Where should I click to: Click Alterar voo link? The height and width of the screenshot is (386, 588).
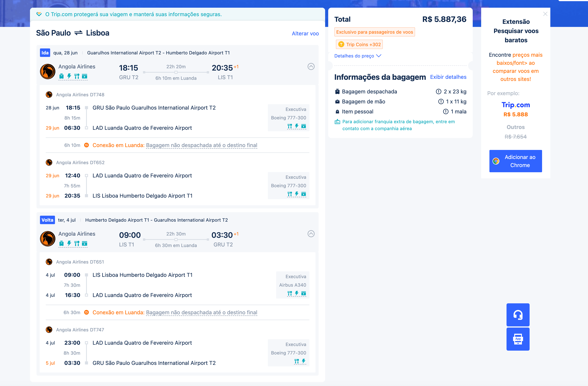pos(305,34)
